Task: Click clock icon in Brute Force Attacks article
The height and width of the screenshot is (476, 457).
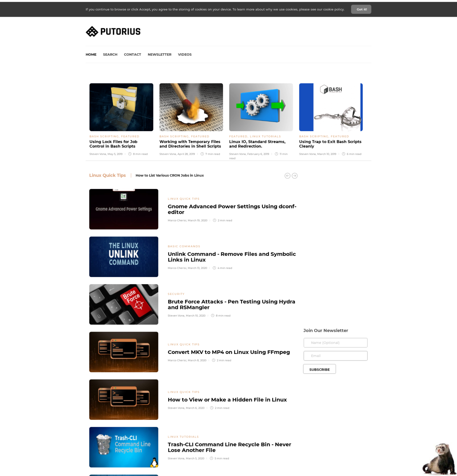Action: pos(213,315)
